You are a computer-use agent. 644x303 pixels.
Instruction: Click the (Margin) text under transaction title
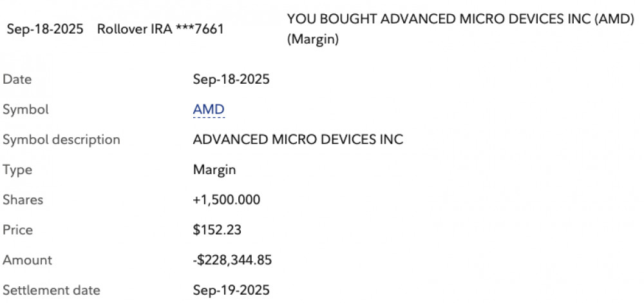313,40
